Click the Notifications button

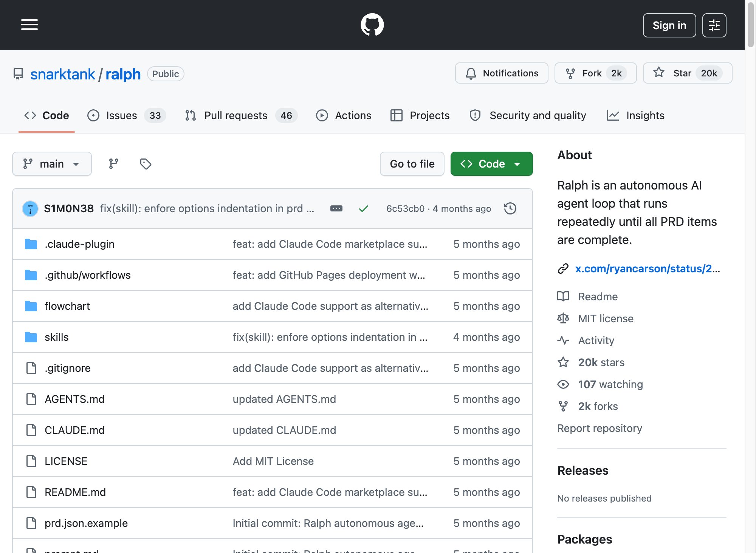click(502, 73)
